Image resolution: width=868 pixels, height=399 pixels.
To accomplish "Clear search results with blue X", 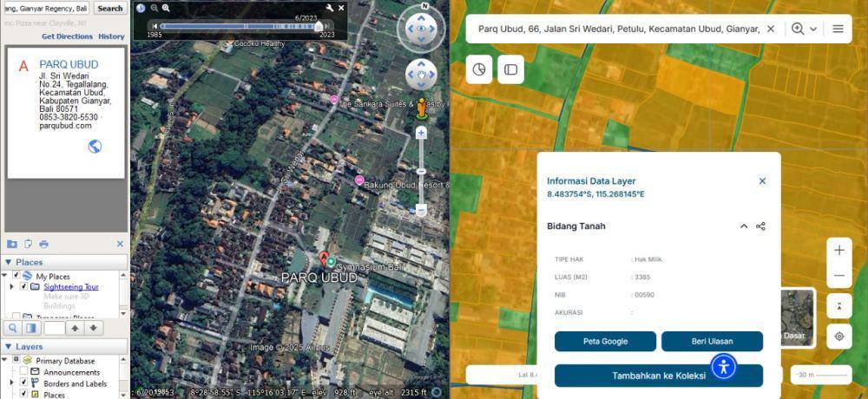I will click(x=120, y=244).
